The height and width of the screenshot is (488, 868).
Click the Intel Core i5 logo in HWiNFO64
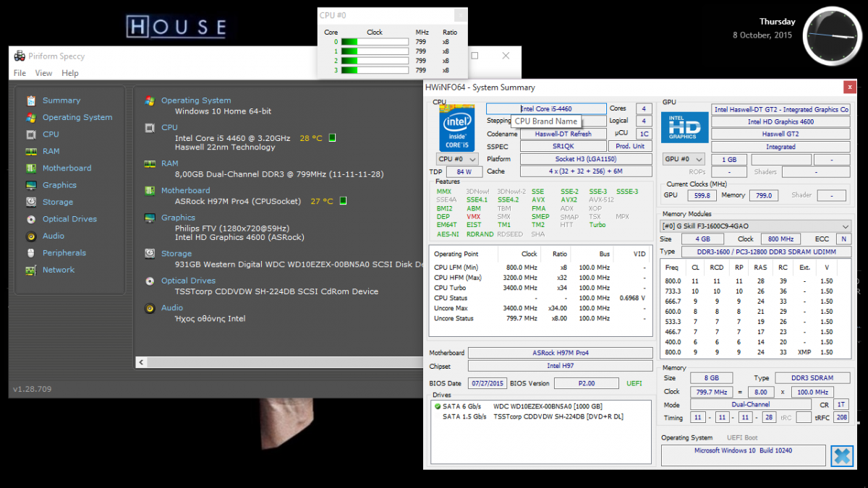[x=457, y=128]
